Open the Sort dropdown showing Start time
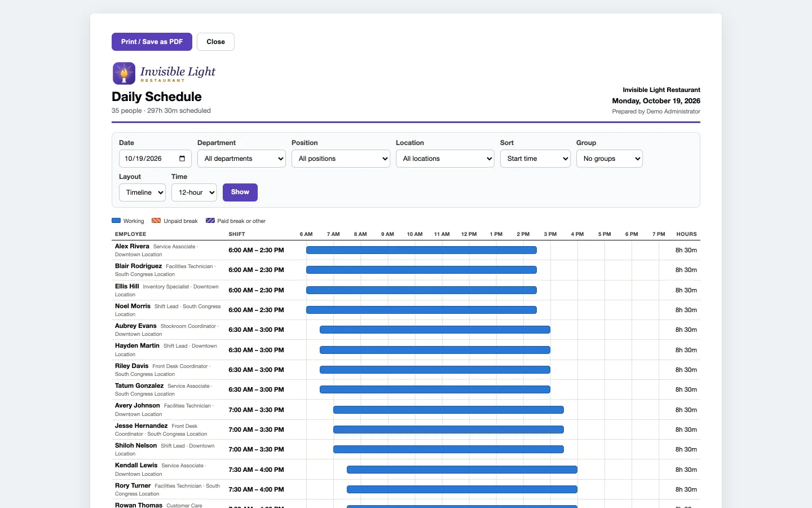The width and height of the screenshot is (812, 508). (535, 159)
